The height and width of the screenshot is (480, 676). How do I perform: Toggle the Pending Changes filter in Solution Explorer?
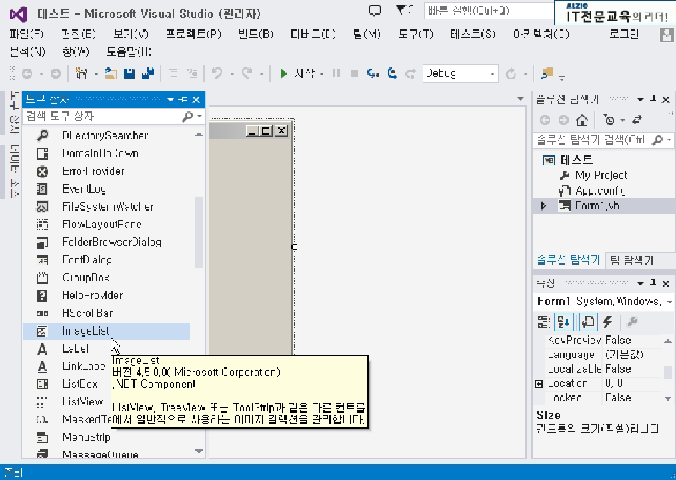click(610, 120)
